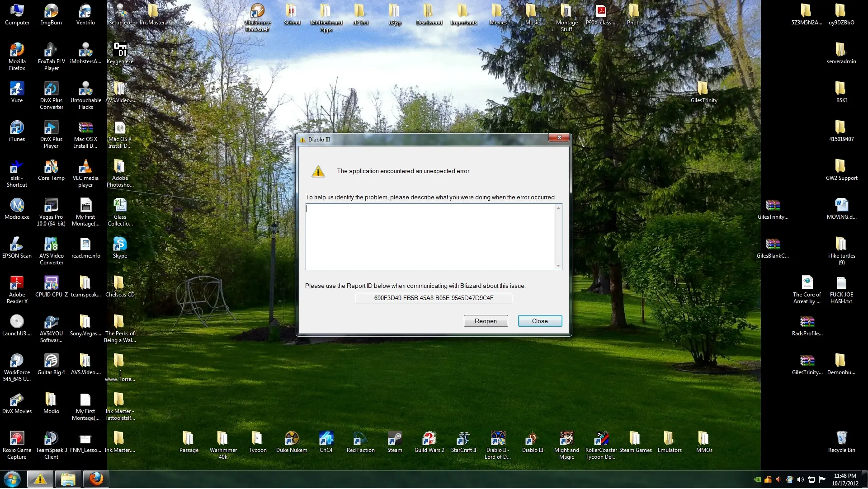Select the Skype desktop icon
The height and width of the screenshot is (489, 868).
coord(120,244)
